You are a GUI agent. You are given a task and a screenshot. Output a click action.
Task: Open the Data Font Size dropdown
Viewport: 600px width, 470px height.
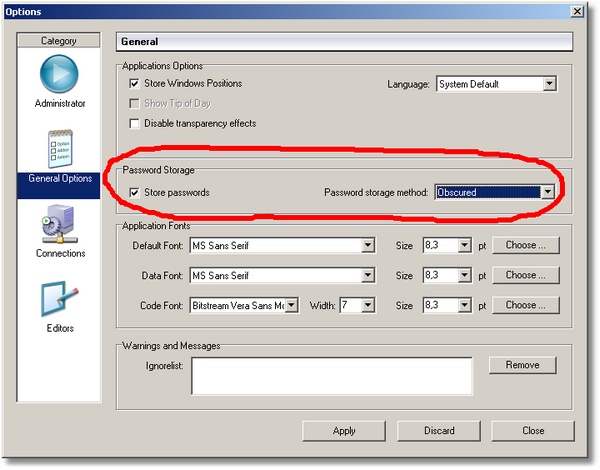tap(464, 275)
